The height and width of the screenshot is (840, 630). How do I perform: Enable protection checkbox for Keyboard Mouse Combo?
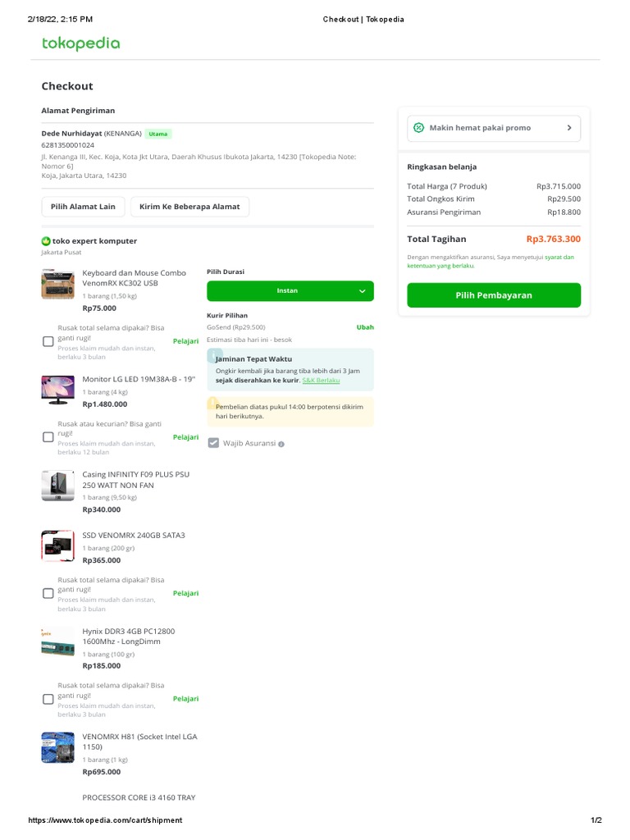48,341
